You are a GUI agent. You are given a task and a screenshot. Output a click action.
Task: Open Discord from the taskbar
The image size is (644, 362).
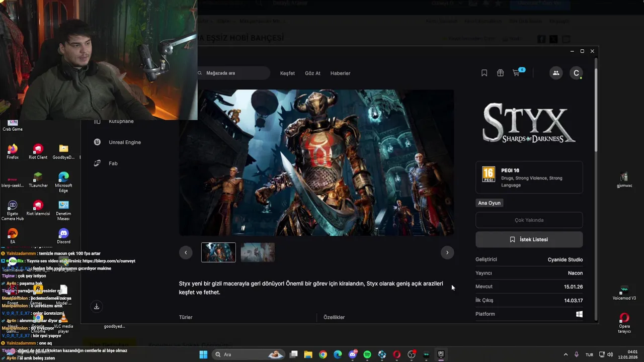pyautogui.click(x=353, y=354)
